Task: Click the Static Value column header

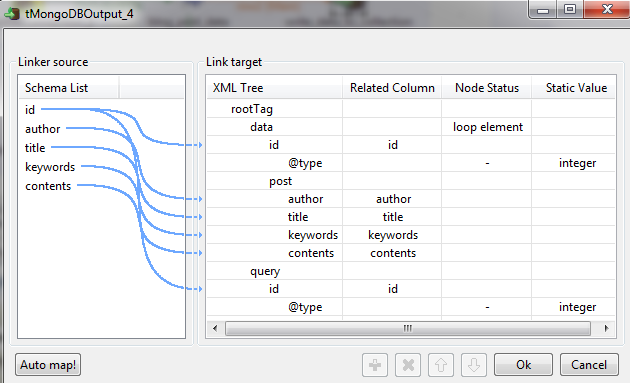Action: 574,88
